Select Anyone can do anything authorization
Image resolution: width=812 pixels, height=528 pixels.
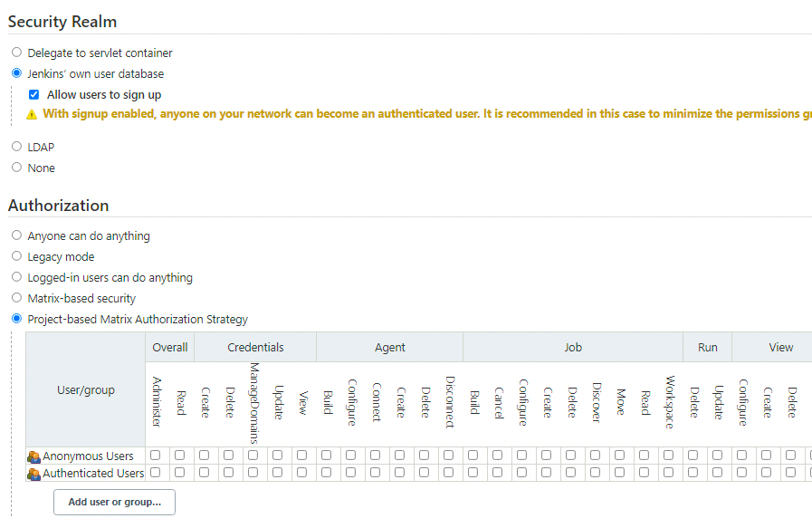(16, 235)
